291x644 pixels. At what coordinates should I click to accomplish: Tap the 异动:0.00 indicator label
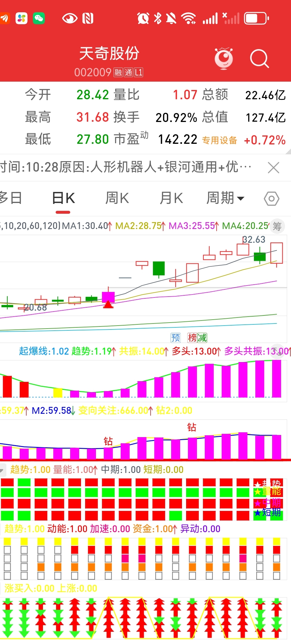200,529
